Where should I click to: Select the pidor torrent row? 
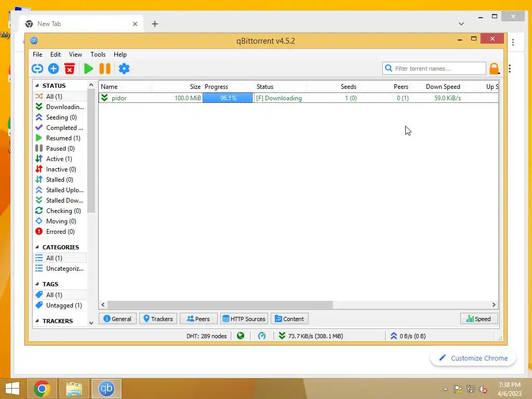[x=299, y=98]
